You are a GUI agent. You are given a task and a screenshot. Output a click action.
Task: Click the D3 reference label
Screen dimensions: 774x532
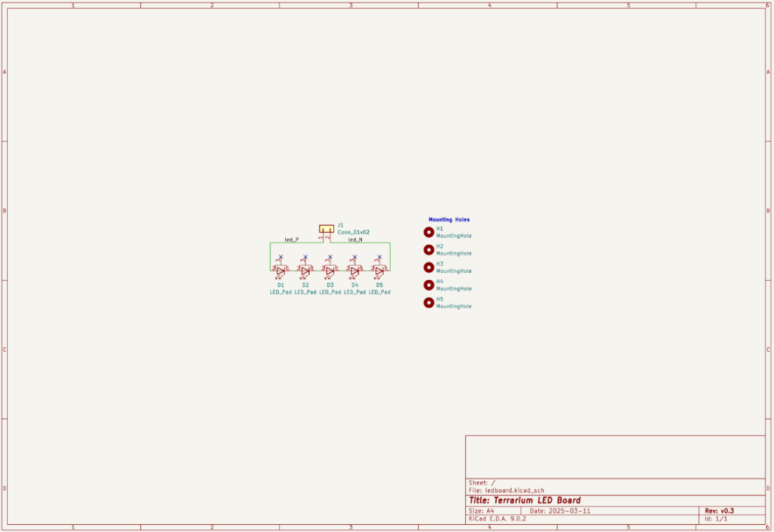[330, 285]
